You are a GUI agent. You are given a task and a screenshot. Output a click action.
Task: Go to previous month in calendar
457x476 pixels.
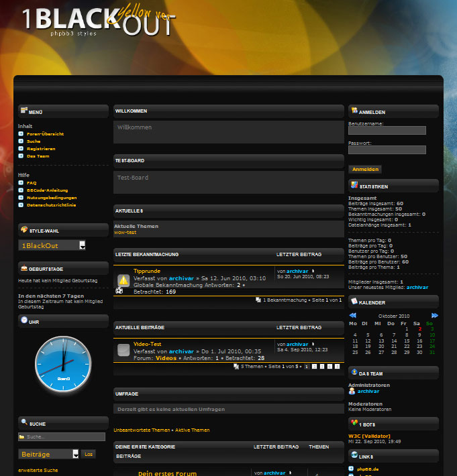352,315
